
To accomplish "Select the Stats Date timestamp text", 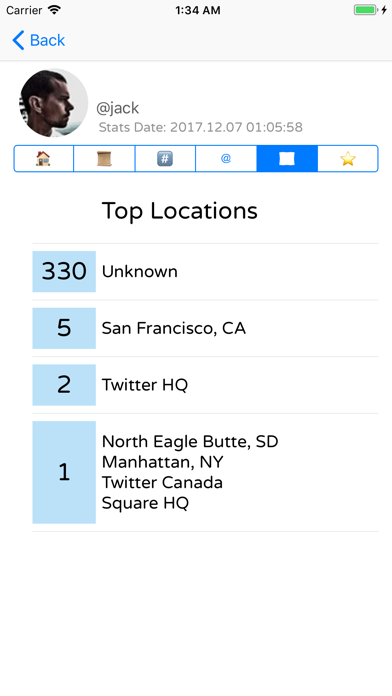I will [x=201, y=127].
